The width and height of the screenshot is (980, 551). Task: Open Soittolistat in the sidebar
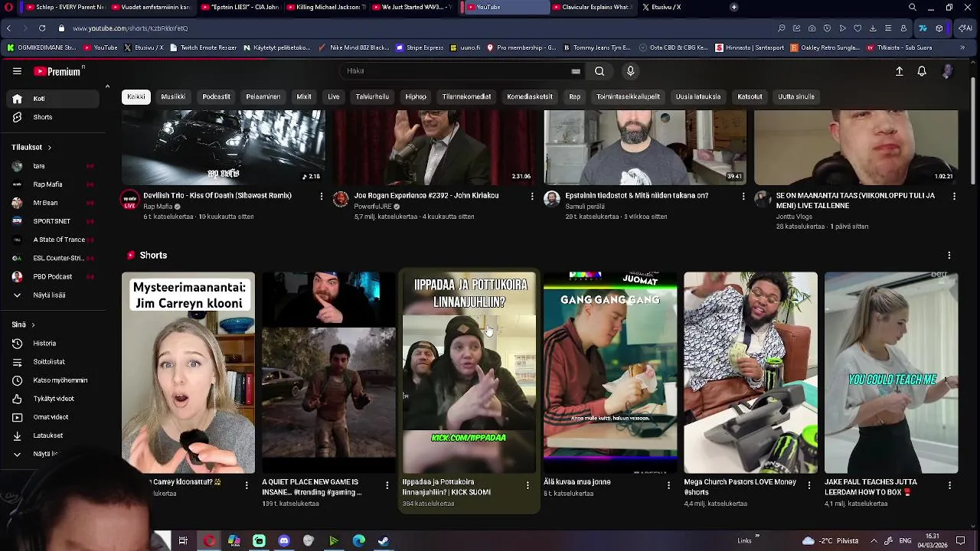(x=53, y=362)
